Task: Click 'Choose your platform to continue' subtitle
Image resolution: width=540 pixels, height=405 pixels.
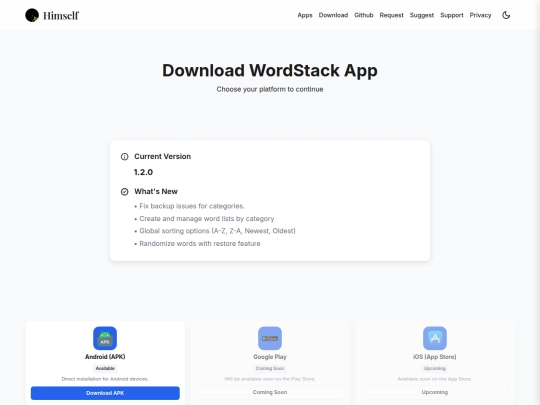Action: [270, 89]
